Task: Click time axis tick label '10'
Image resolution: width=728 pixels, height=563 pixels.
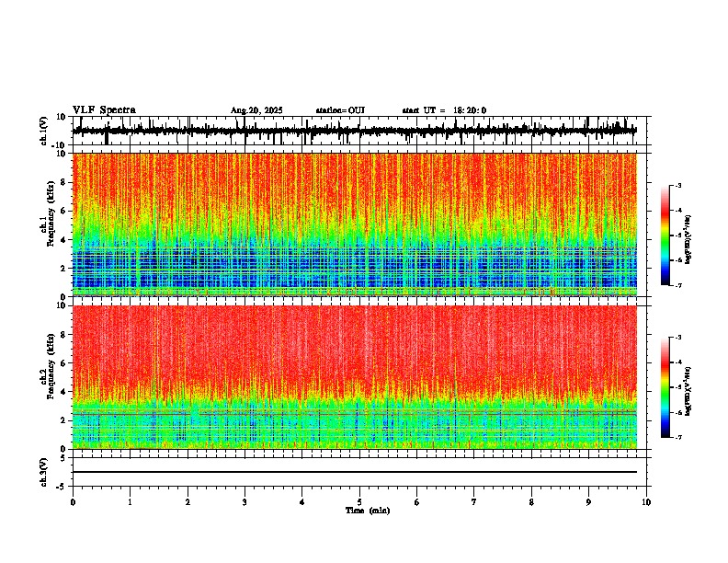Action: [646, 502]
